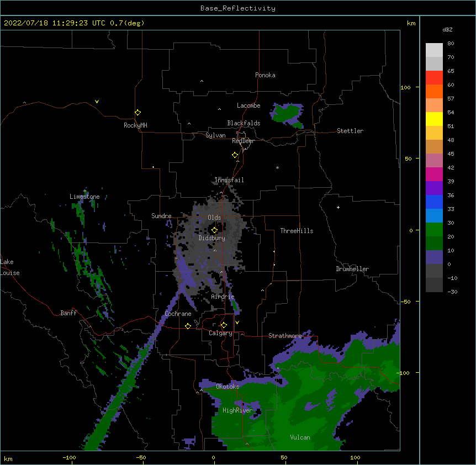
Task: Click the -50 tick on the vertical axis
Action: tap(405, 302)
